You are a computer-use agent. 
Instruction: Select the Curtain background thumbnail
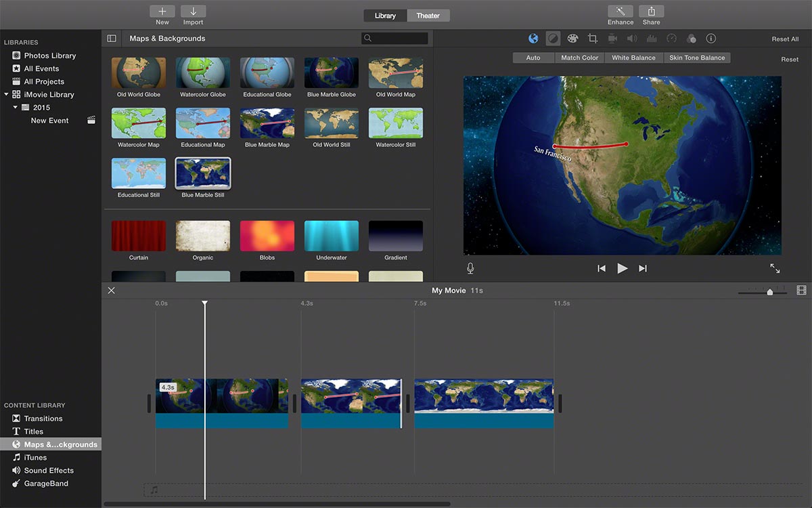coord(139,236)
